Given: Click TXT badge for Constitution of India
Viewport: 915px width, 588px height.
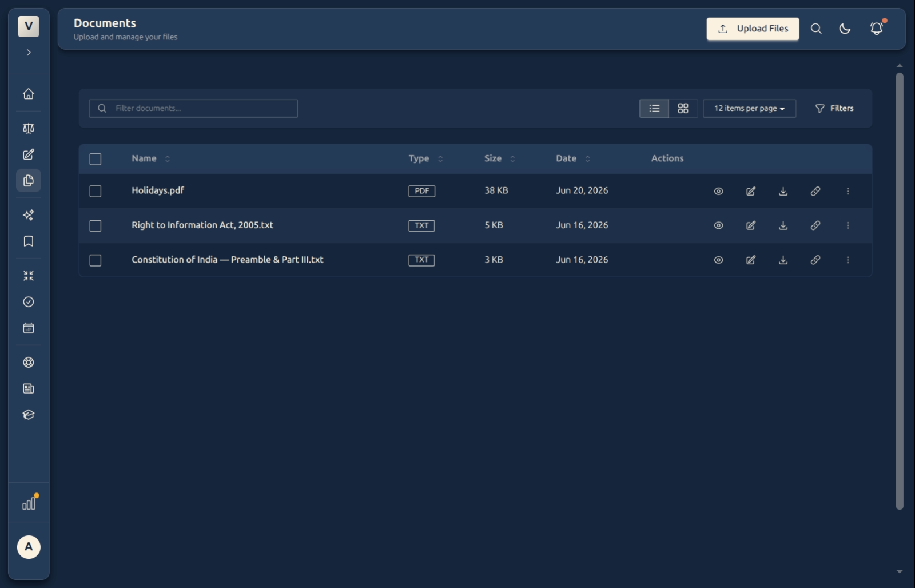Looking at the screenshot, I should click(422, 260).
